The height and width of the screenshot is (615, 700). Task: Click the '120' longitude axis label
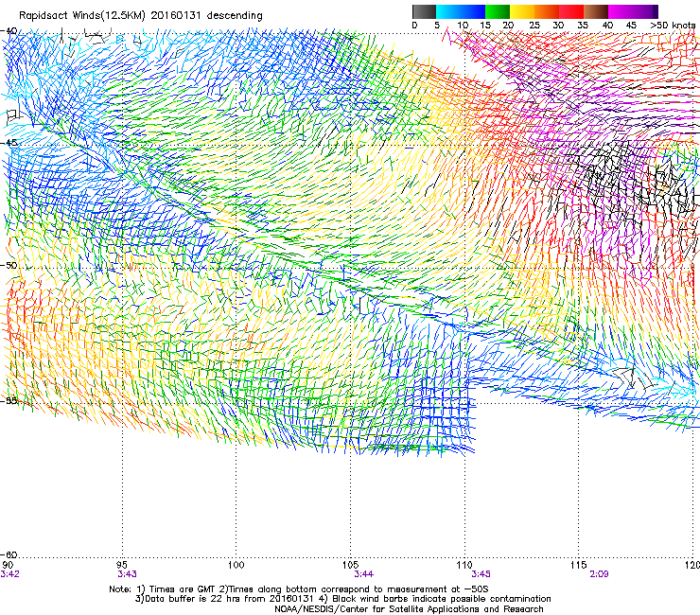tap(692, 566)
